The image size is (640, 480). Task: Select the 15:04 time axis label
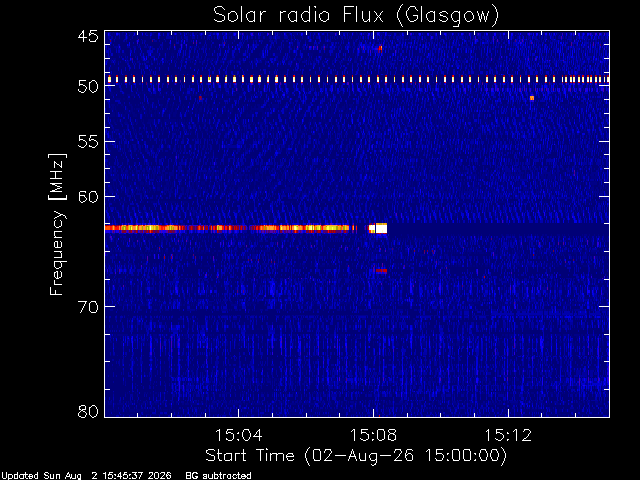[x=238, y=435]
